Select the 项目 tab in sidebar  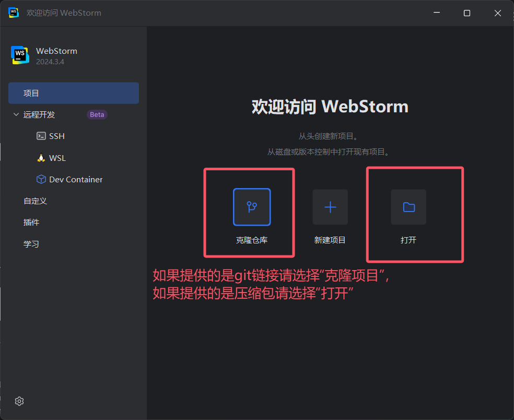tap(31, 93)
